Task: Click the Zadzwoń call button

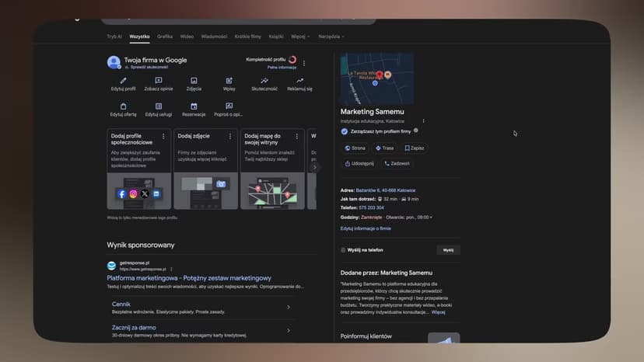Action: (397, 163)
